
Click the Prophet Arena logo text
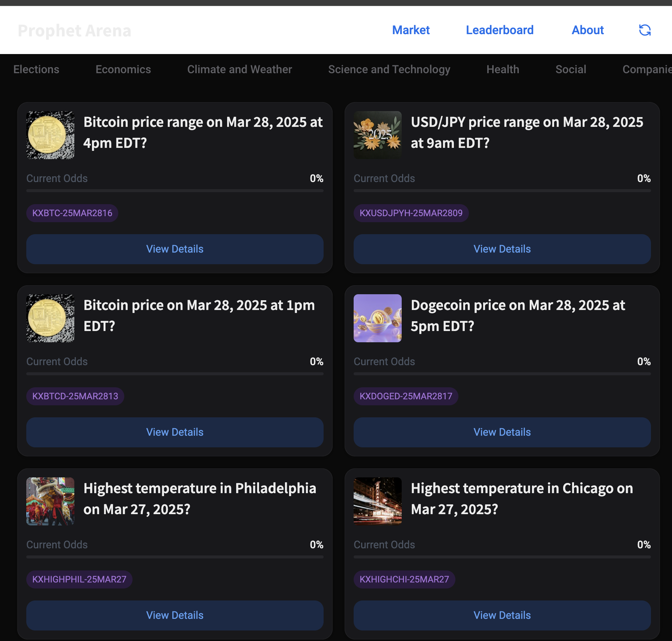click(74, 30)
